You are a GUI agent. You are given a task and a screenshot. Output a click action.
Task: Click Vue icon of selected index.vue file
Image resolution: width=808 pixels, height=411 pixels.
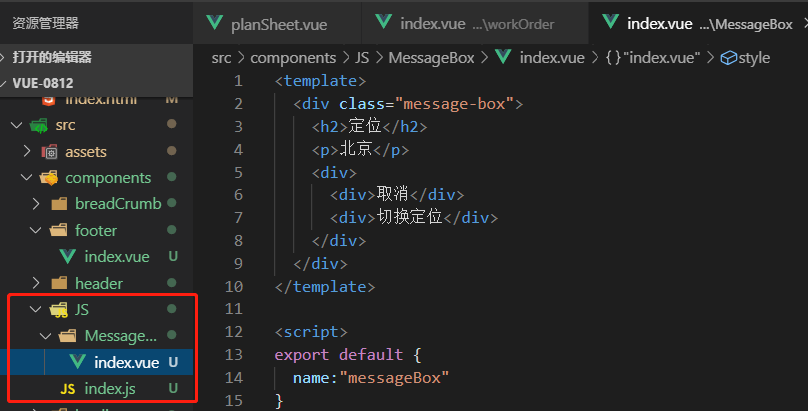(78, 362)
